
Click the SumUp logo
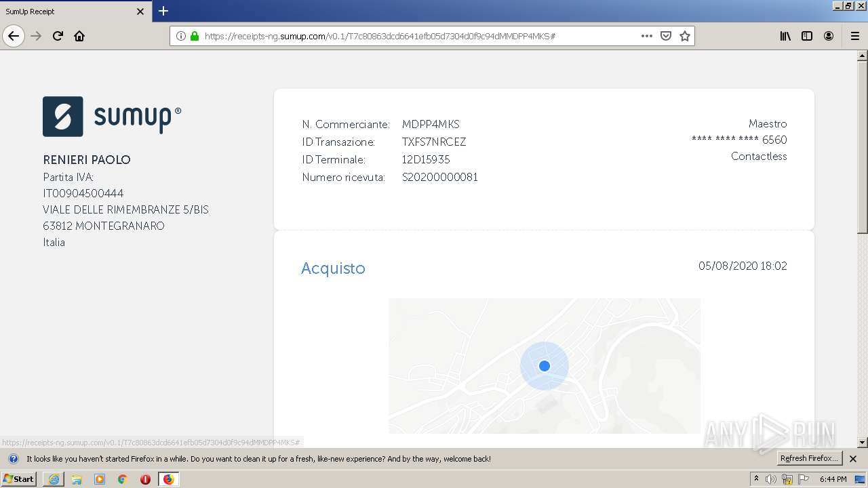tap(112, 117)
